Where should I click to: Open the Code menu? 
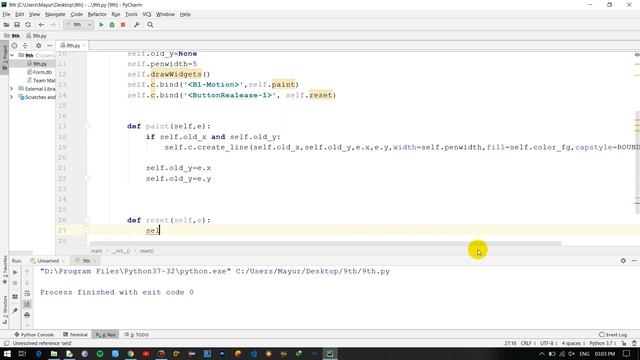pos(76,14)
